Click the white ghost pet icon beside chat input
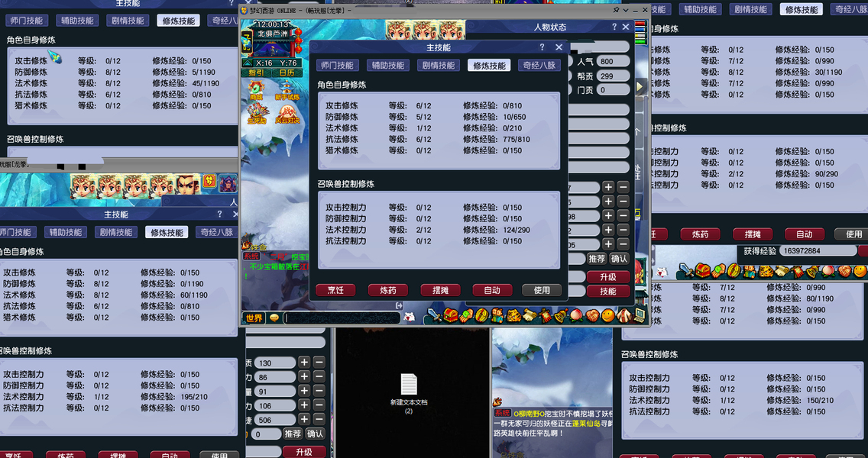 pyautogui.click(x=409, y=317)
